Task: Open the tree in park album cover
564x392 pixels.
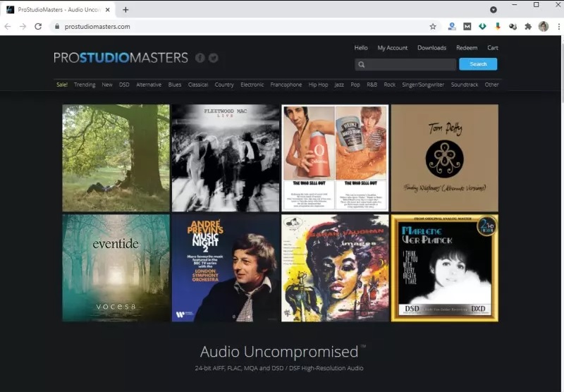Action: pos(116,158)
